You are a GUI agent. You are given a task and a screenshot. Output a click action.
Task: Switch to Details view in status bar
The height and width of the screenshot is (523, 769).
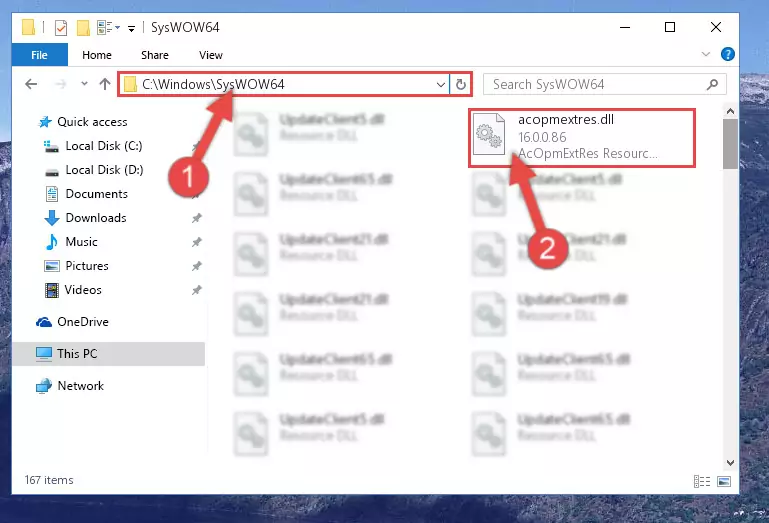702,481
